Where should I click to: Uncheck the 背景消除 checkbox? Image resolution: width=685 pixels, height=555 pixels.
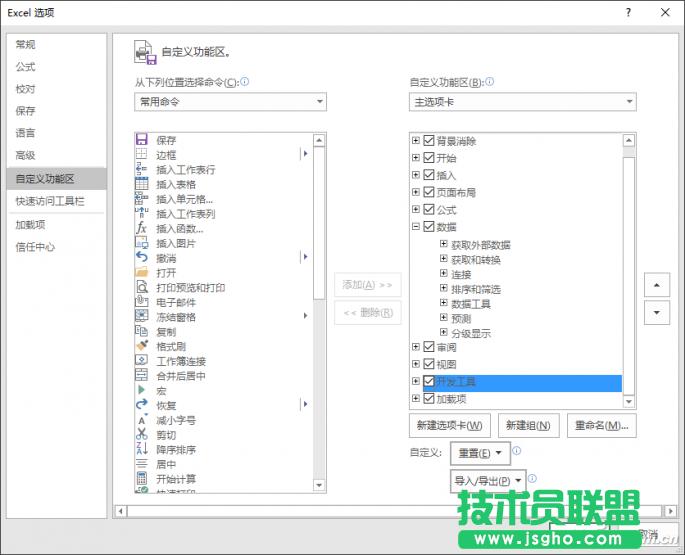pyautogui.click(x=429, y=141)
